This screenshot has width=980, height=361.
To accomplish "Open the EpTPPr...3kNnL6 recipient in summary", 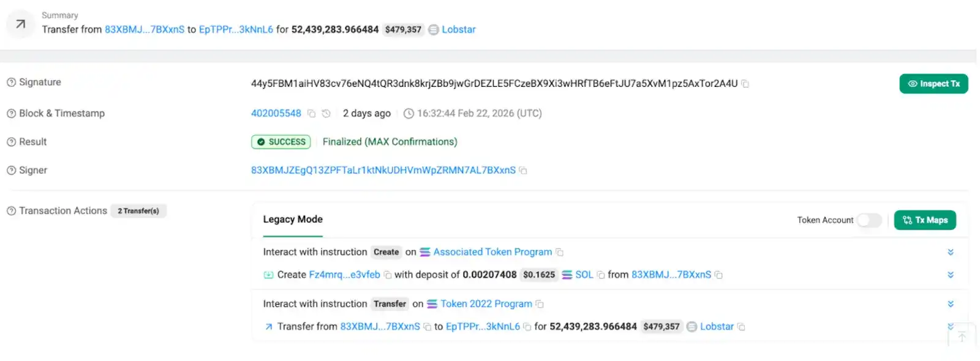I will (236, 29).
